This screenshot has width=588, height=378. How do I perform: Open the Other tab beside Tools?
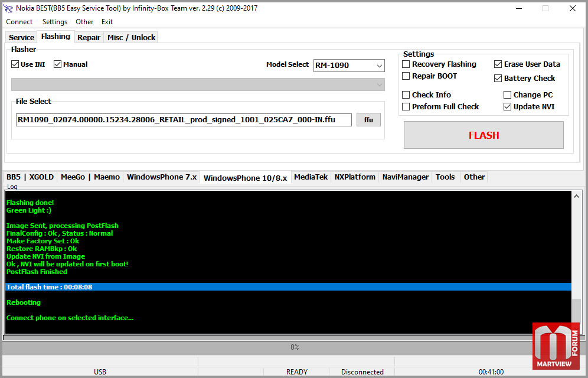coord(474,177)
